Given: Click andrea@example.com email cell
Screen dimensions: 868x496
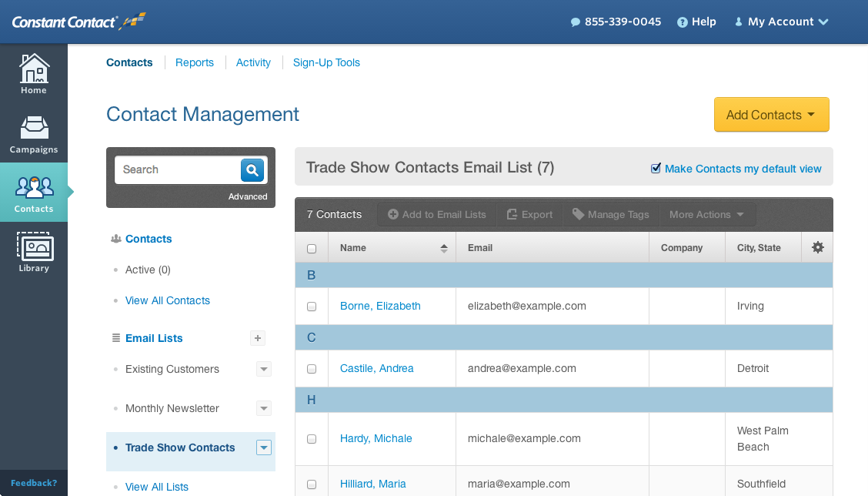Looking at the screenshot, I should [522, 369].
